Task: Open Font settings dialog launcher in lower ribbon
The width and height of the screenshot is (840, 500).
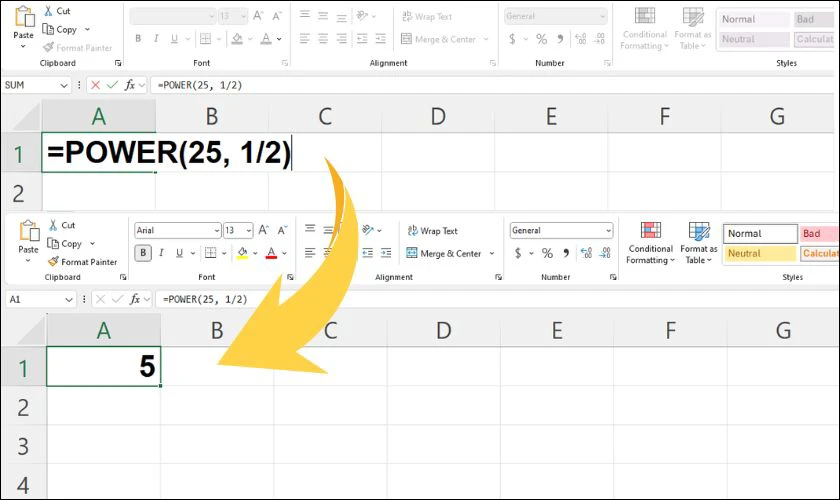Action: tap(290, 277)
